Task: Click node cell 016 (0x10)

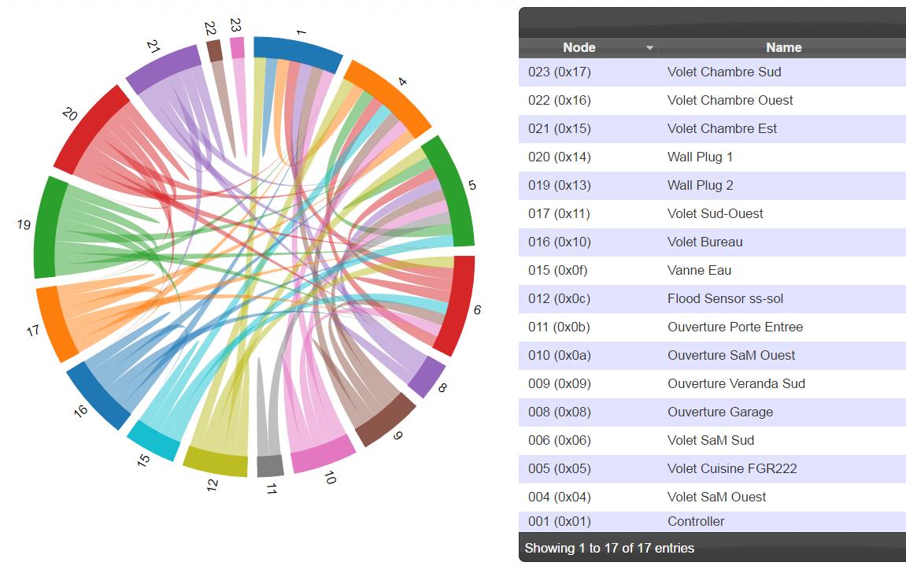Action: pyautogui.click(x=560, y=242)
